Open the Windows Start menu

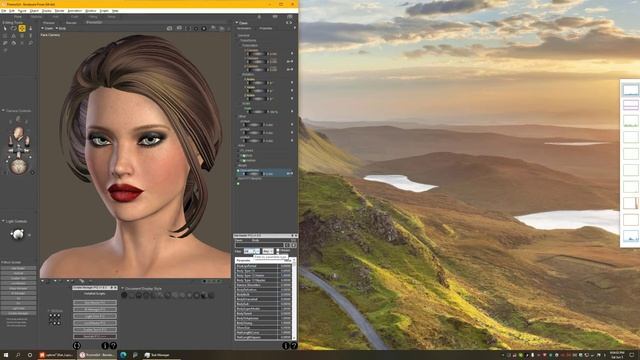coord(6,355)
